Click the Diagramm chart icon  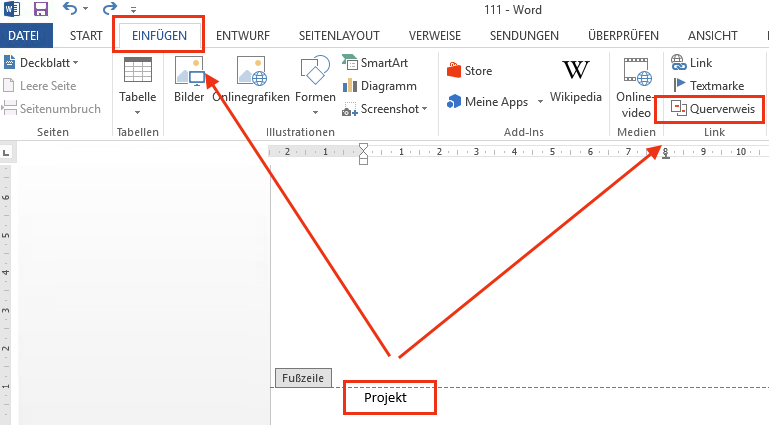pos(350,86)
